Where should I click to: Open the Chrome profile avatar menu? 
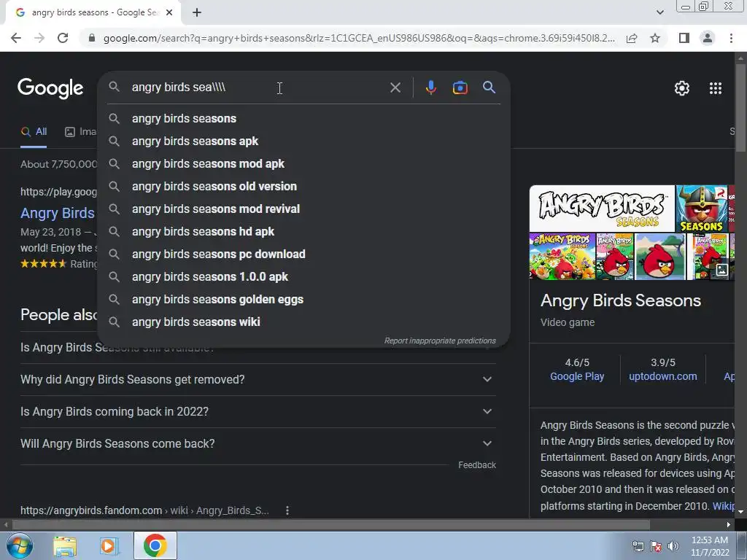coord(708,38)
